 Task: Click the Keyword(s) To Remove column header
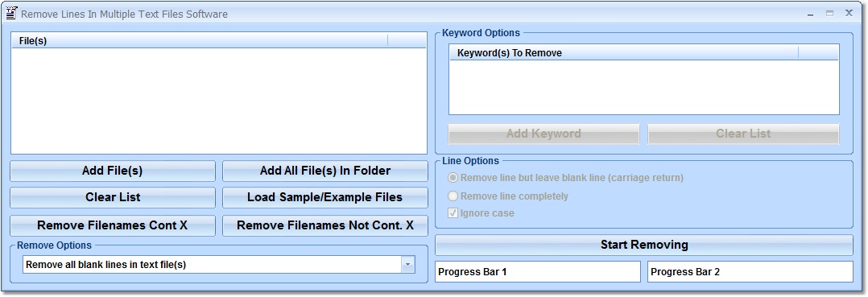624,52
